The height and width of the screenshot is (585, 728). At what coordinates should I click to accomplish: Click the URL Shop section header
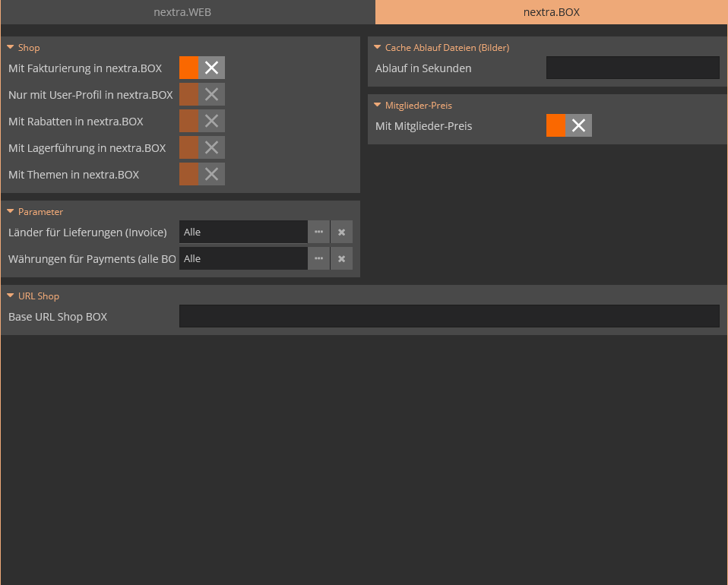pyautogui.click(x=33, y=296)
